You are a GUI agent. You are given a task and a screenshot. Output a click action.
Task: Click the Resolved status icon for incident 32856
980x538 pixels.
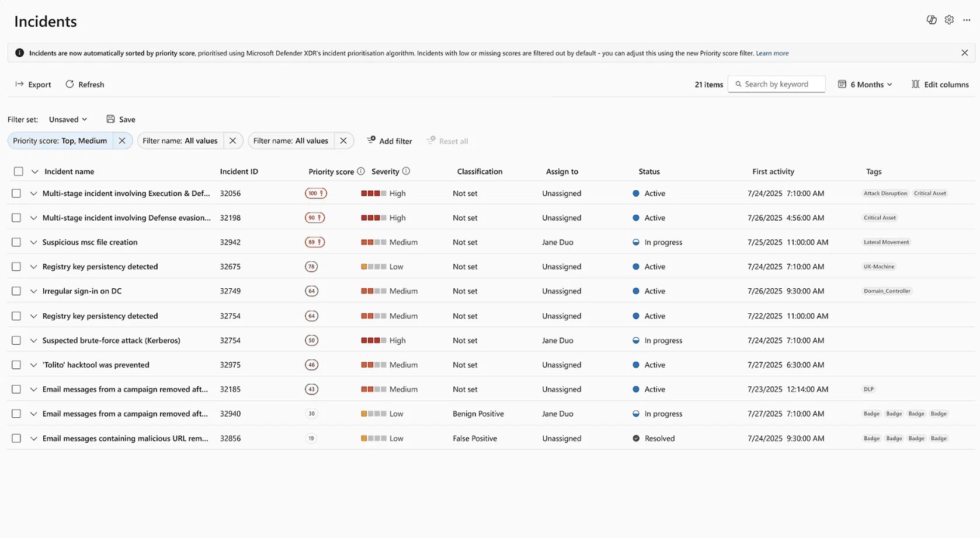636,438
